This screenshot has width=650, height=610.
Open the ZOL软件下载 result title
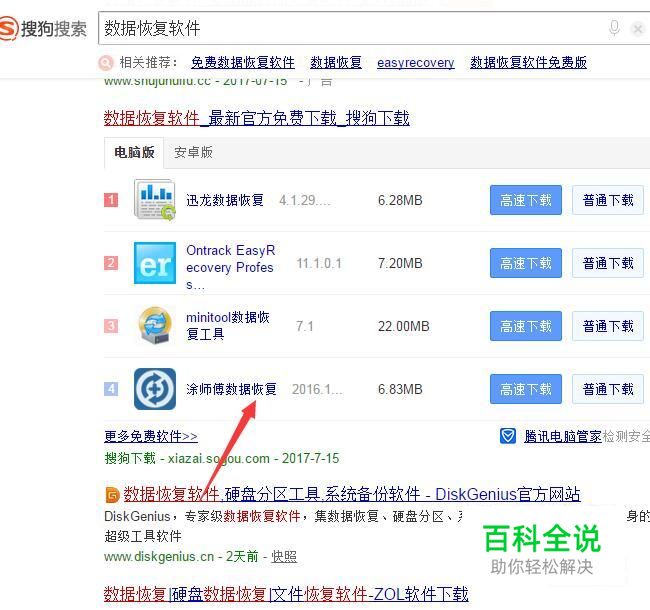(x=286, y=594)
